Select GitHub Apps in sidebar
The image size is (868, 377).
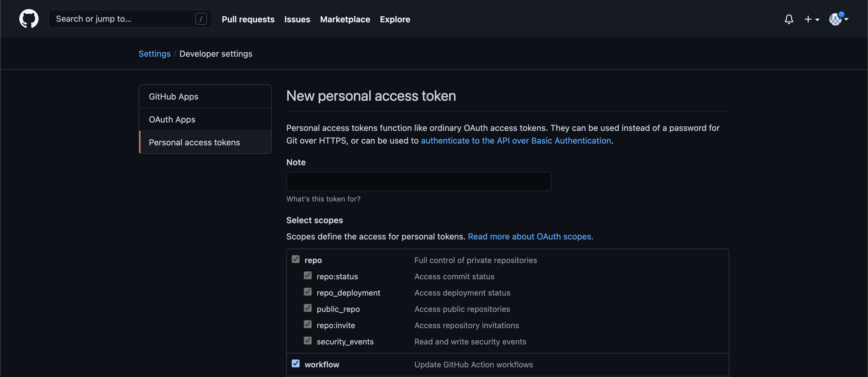click(x=174, y=97)
